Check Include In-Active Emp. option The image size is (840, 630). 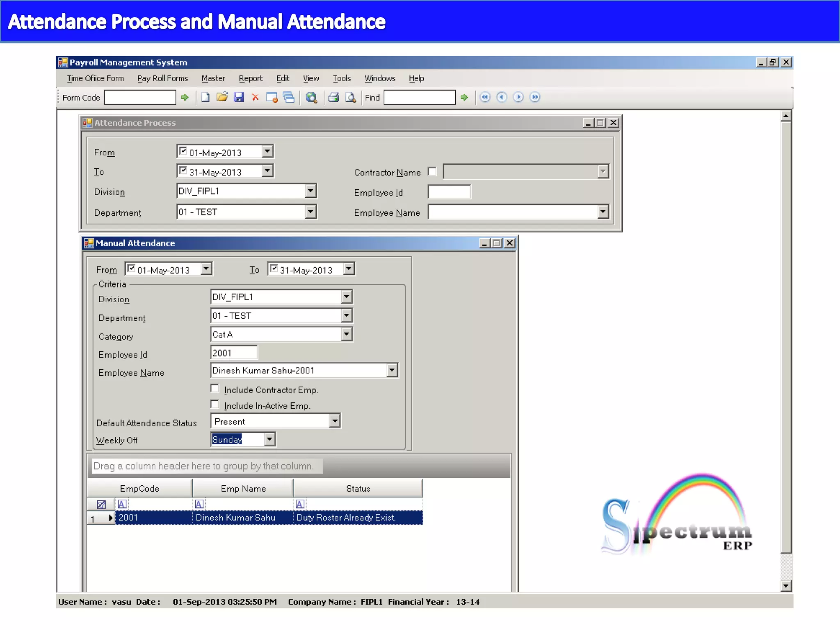[x=215, y=404]
